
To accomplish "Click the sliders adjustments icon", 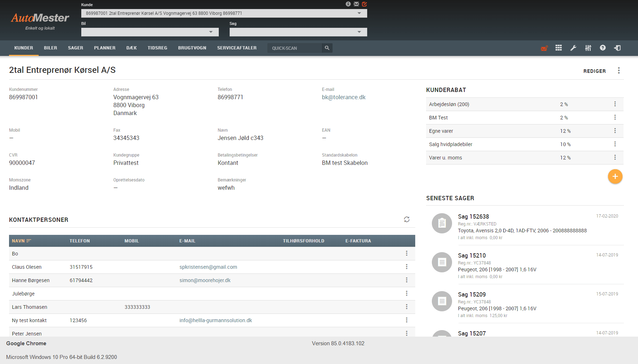I will pyautogui.click(x=588, y=48).
